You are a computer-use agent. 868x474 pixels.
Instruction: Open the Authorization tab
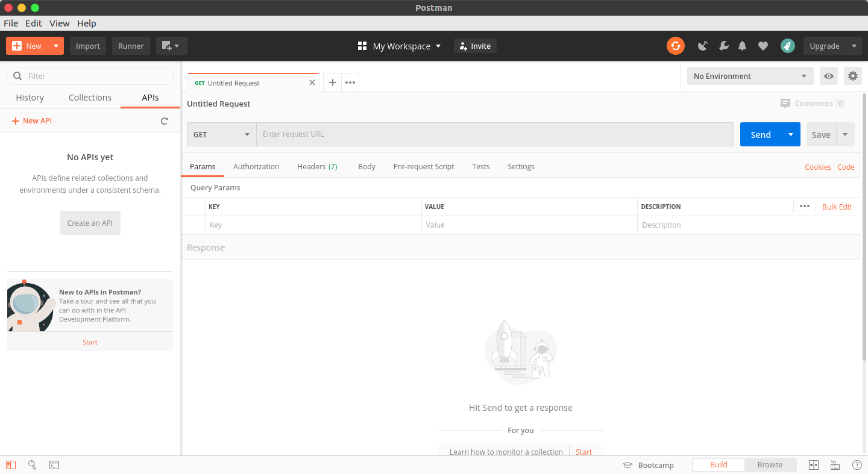(256, 166)
